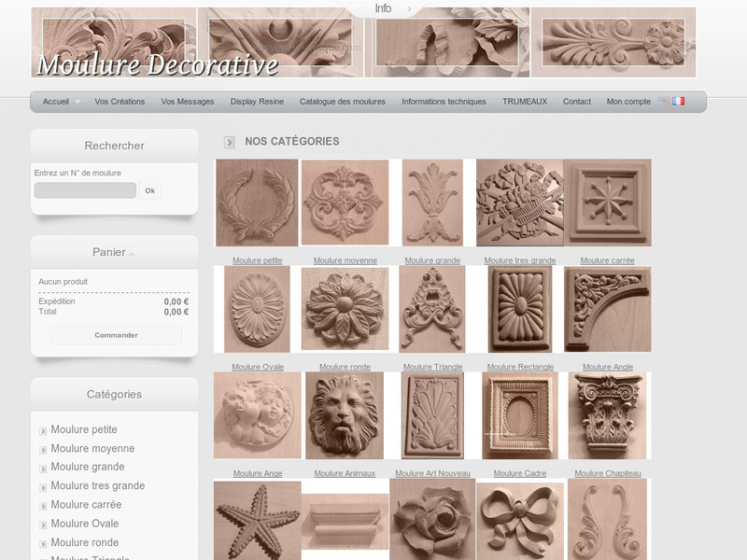The image size is (747, 560).
Task: Open the Moulure Cadre caption link
Action: coord(520,473)
